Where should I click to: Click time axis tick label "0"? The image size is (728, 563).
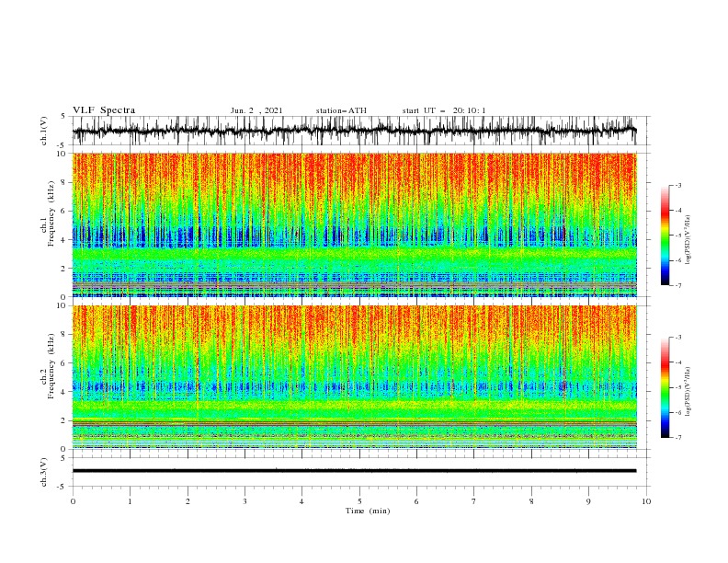(73, 501)
